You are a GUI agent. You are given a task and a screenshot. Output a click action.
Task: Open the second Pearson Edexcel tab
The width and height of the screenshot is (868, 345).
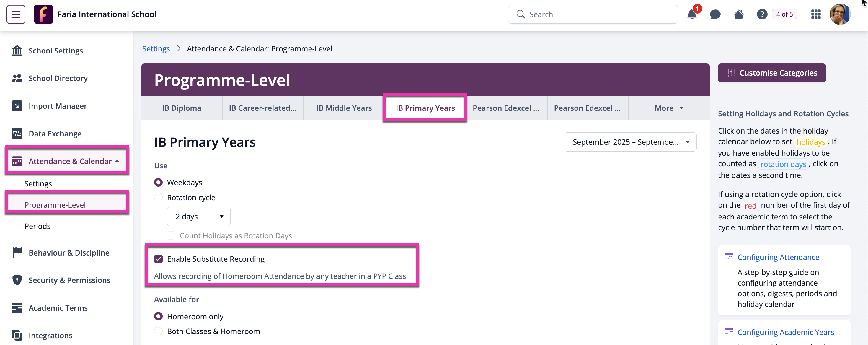[x=587, y=108]
